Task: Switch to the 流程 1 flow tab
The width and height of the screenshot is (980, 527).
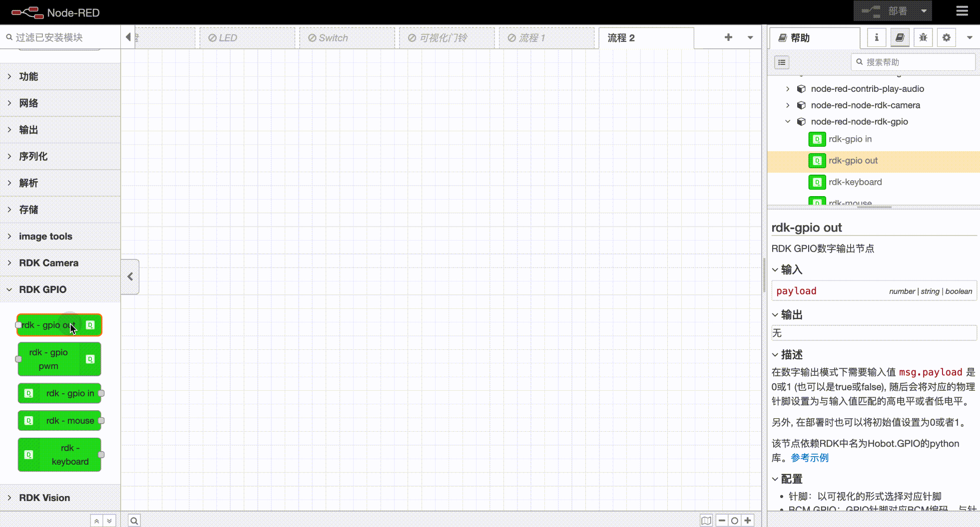Action: (547, 38)
